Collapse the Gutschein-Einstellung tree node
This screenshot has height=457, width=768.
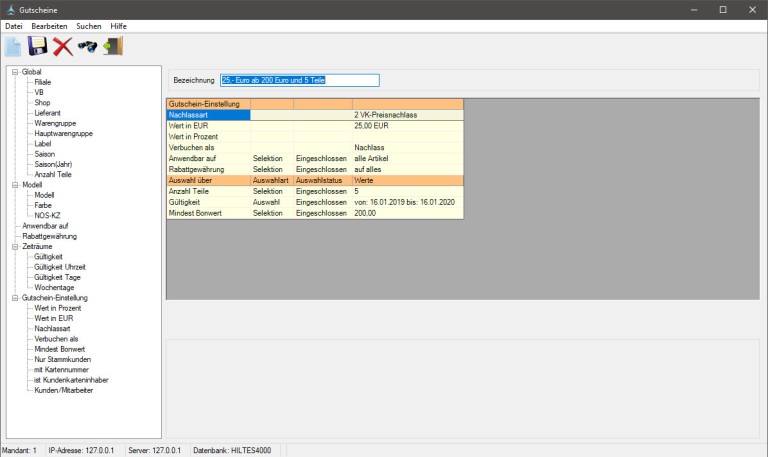14,298
